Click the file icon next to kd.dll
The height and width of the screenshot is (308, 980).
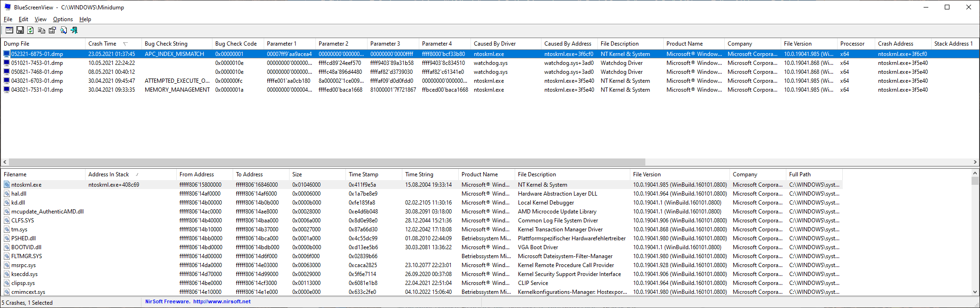[x=7, y=203]
